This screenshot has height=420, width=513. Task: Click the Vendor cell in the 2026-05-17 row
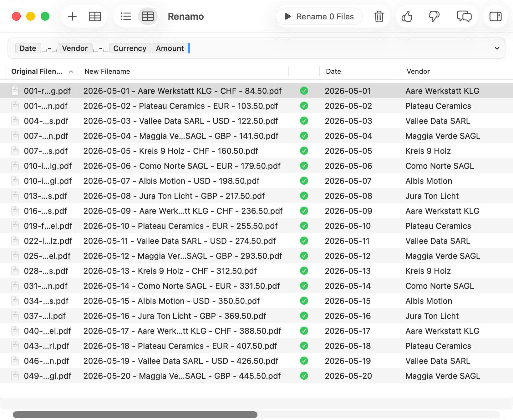(442, 331)
